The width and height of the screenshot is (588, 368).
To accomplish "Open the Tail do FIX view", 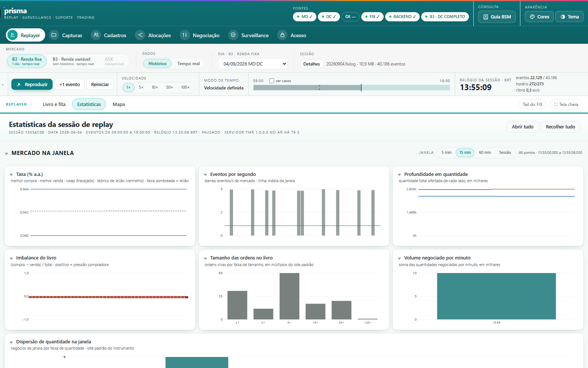I will pyautogui.click(x=533, y=105).
